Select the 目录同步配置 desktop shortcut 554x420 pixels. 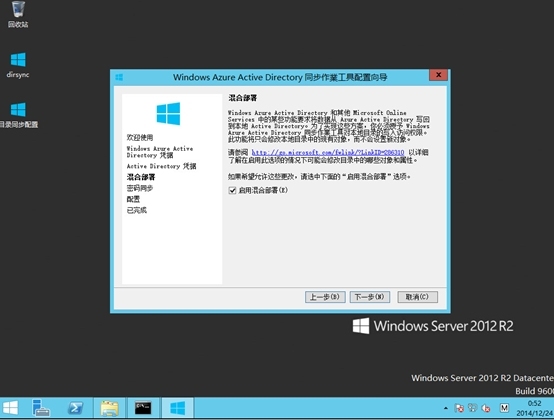click(x=18, y=115)
